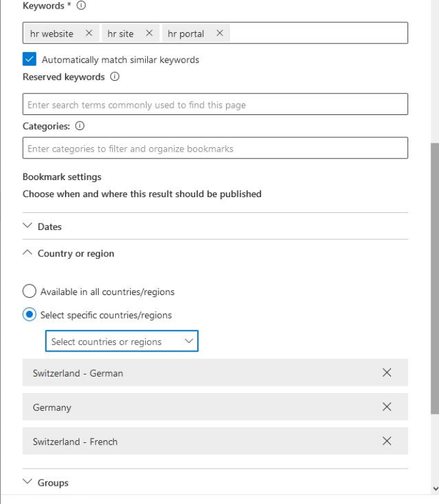Image resolution: width=439 pixels, height=504 pixels.
Task: Open the Reserved keywords info icon
Action: pos(115,76)
